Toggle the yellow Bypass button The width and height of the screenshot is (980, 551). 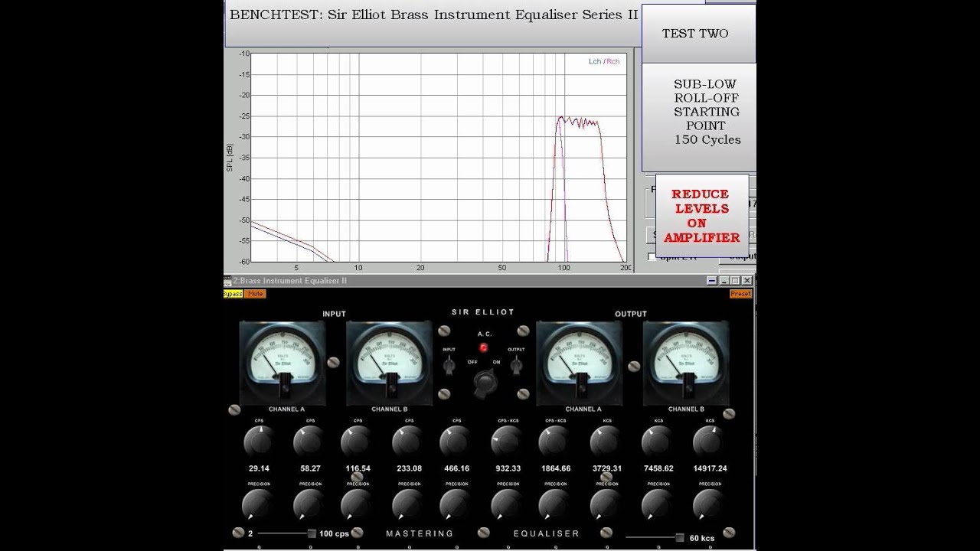coord(233,294)
